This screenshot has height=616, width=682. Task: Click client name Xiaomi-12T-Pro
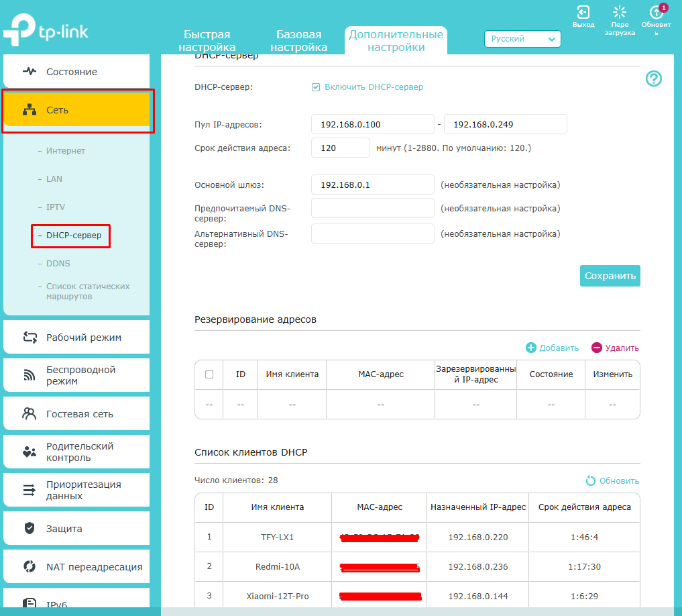pyautogui.click(x=278, y=597)
